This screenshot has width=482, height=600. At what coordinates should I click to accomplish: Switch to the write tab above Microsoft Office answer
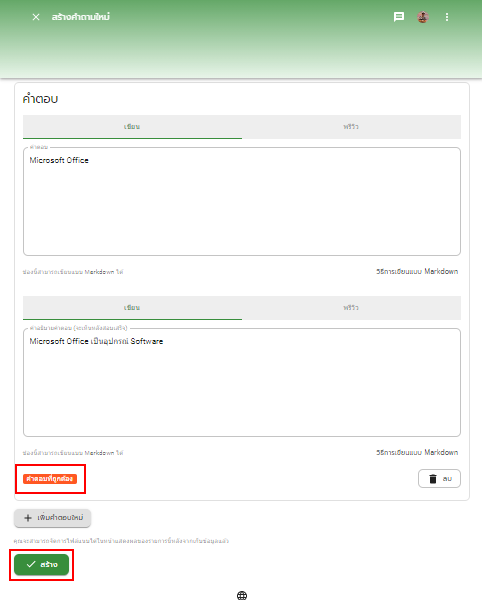(x=132, y=127)
